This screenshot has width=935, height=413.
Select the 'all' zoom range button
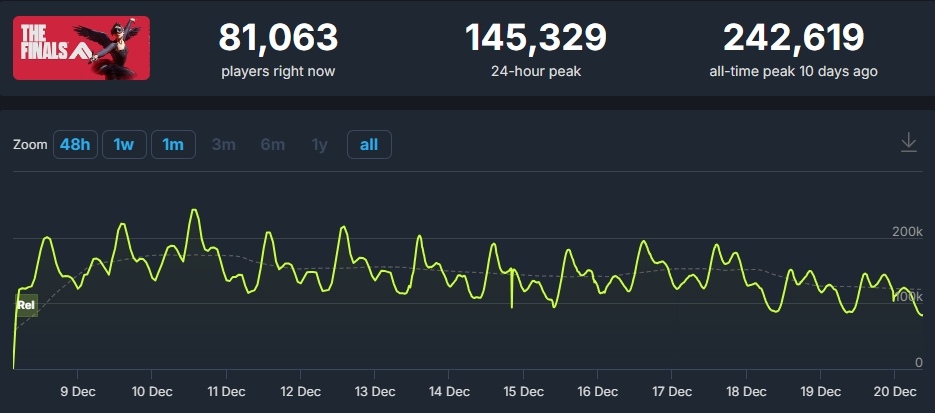click(x=369, y=145)
